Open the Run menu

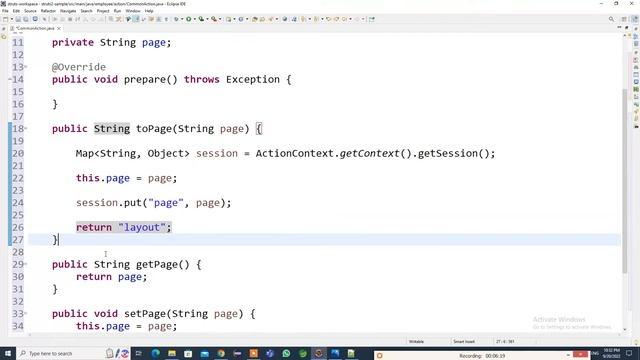(x=118, y=11)
